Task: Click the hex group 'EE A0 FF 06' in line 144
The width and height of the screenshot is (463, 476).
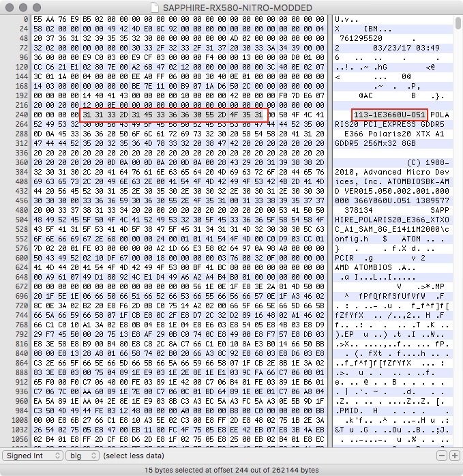Action: pyautogui.click(x=154, y=76)
